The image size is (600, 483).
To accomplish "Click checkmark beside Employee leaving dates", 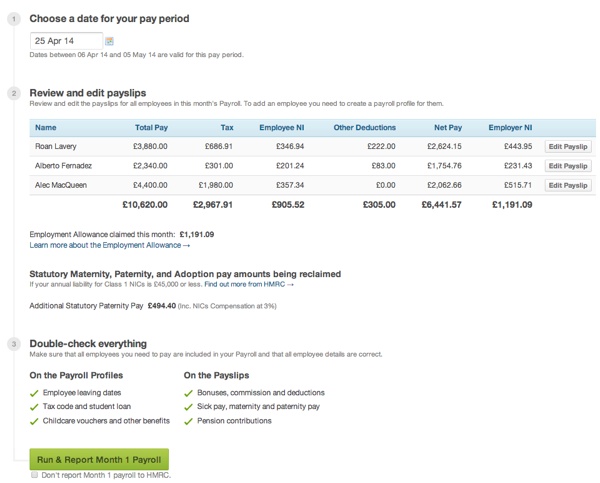I will [x=35, y=393].
